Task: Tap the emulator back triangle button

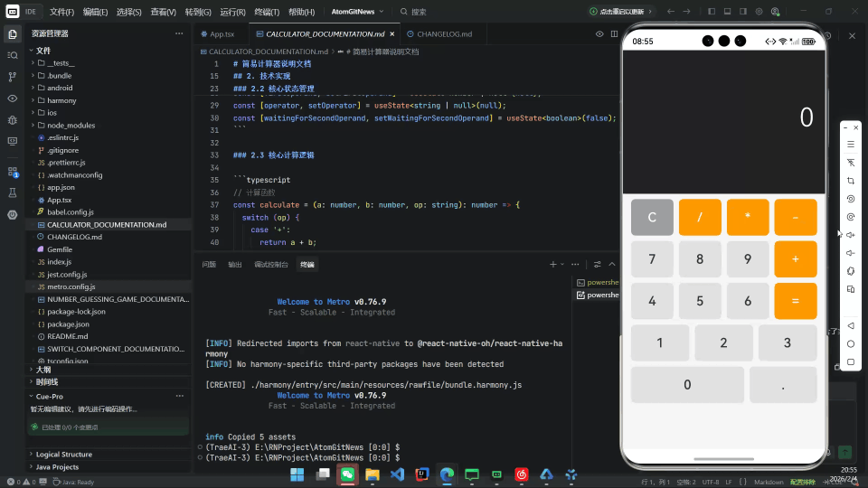Action: 851,326
